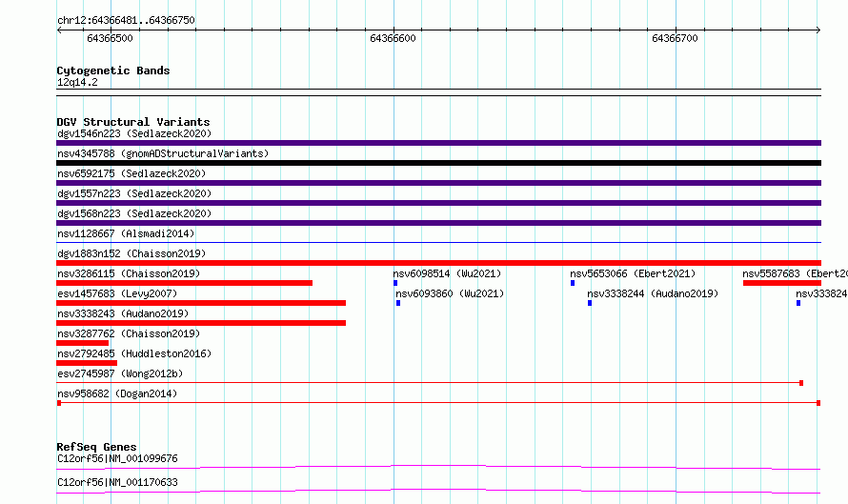
Task: Click the blue marker under nsv6093860
Action: coord(398,303)
